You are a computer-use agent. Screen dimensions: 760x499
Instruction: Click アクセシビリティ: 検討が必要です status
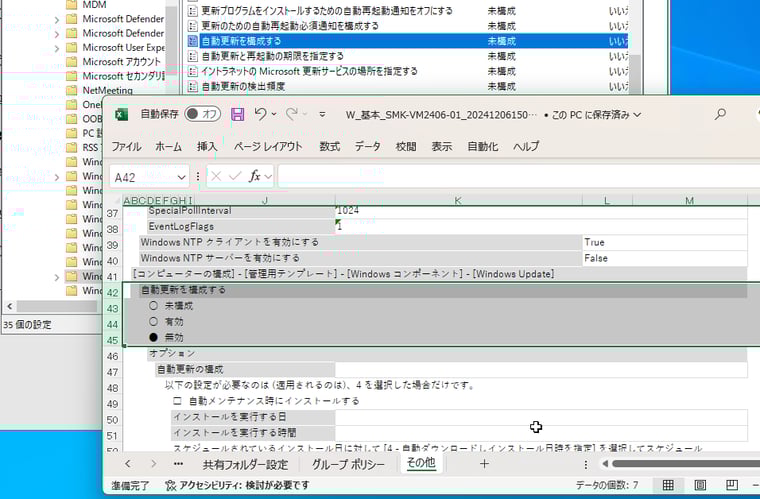(x=238, y=485)
